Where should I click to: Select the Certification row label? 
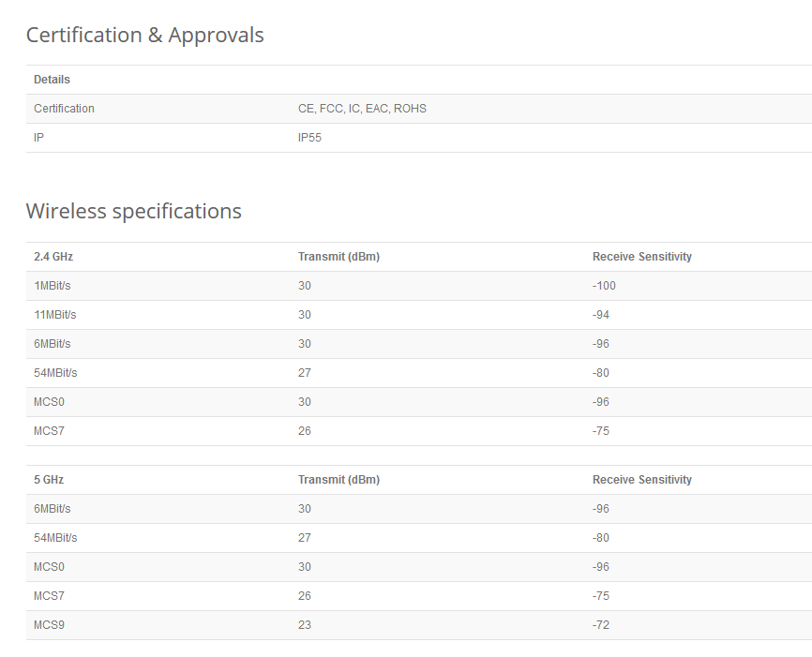click(x=64, y=109)
